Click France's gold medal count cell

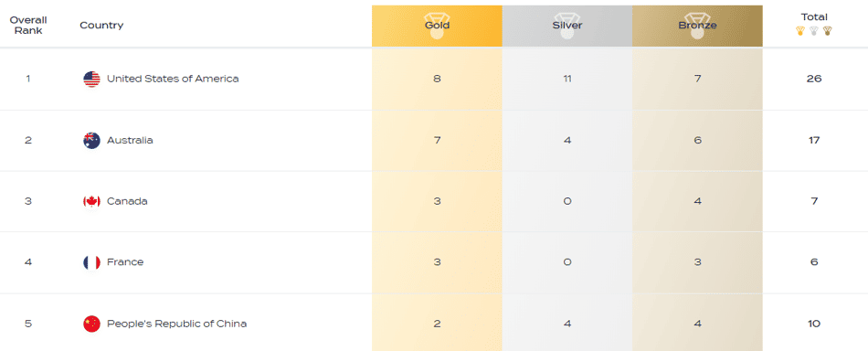tap(437, 262)
